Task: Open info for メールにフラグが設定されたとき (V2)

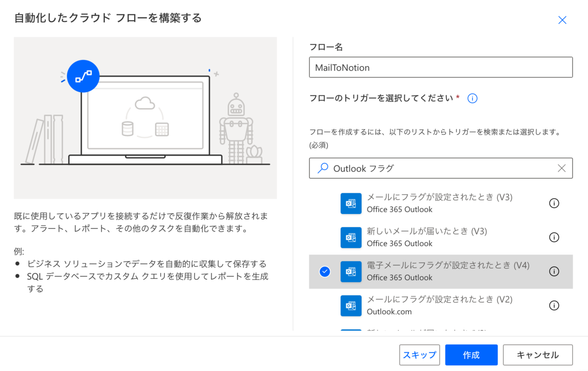Action: pos(554,305)
